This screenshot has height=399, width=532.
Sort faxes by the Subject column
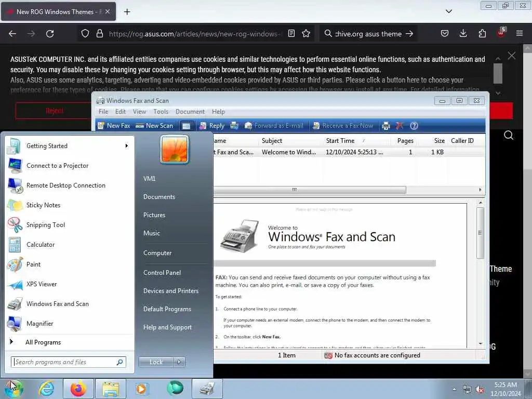290,141
